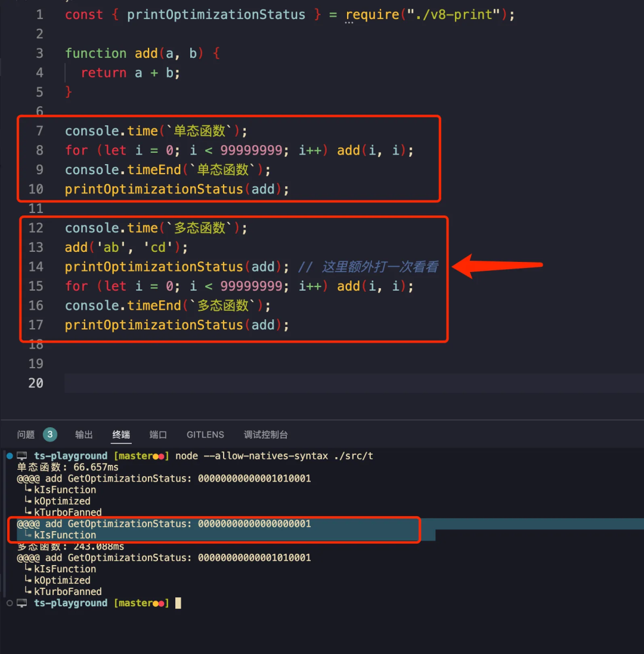Click the 这里额外打一次看看 comment on line 14

[x=380, y=267]
